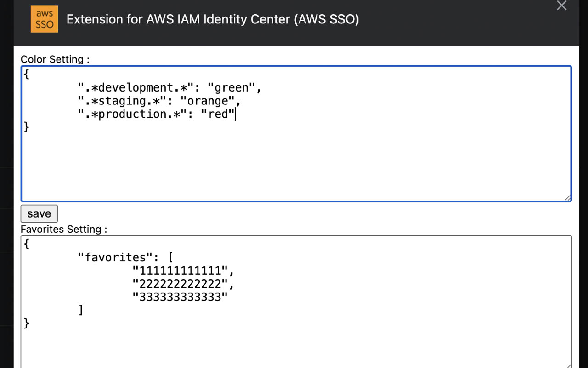Click the Color Setting textarea resize handle
Screen dimensions: 588x368
point(567,198)
